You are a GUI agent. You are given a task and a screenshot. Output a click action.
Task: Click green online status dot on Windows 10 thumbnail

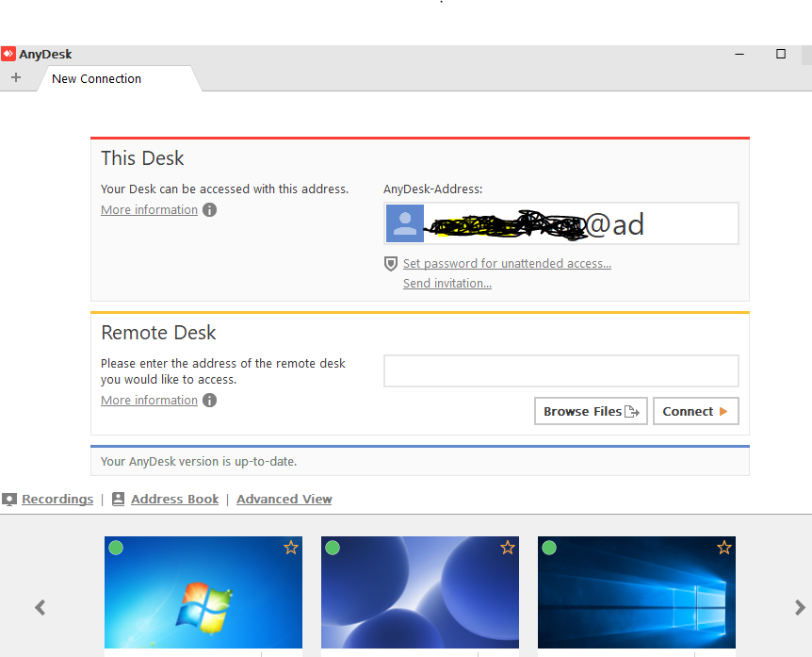(x=549, y=548)
